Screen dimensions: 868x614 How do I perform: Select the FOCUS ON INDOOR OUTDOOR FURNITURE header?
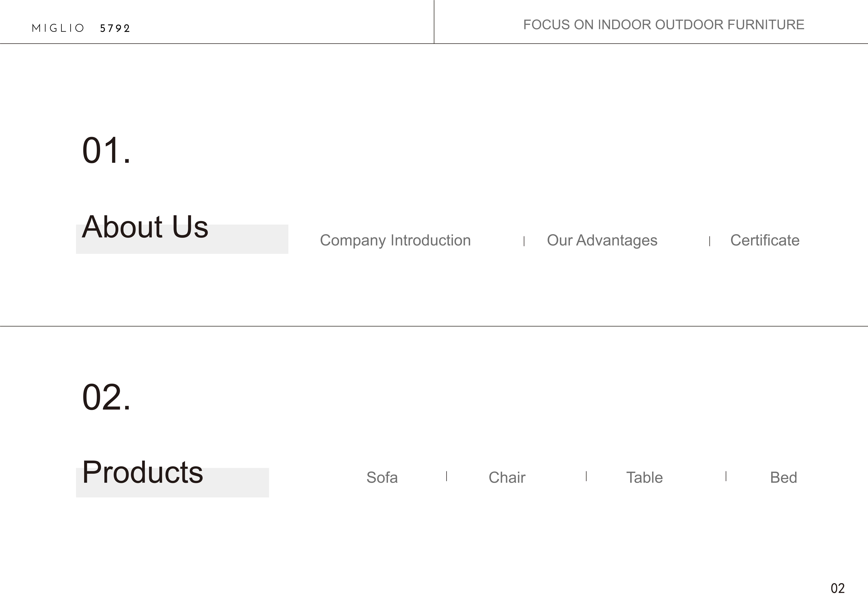click(664, 25)
